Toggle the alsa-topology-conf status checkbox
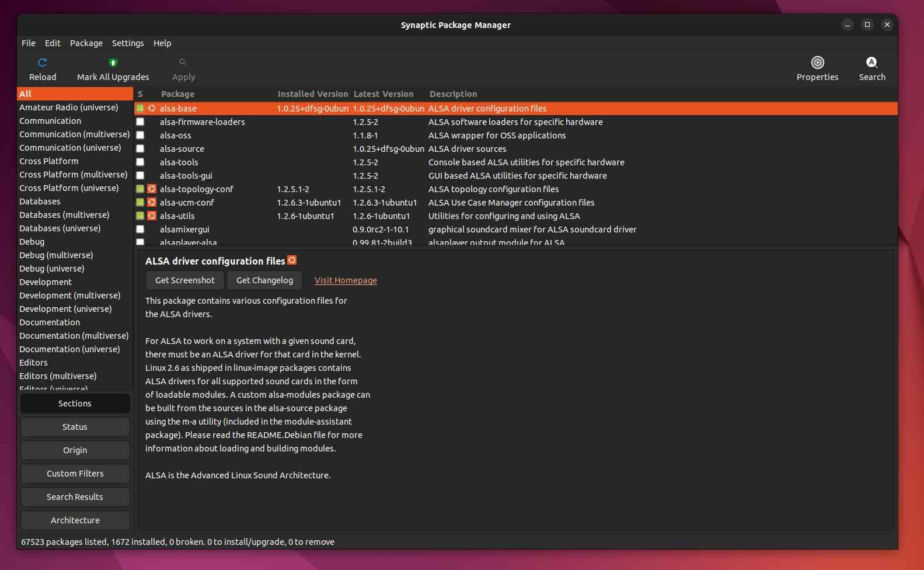The width and height of the screenshot is (924, 570). [140, 189]
